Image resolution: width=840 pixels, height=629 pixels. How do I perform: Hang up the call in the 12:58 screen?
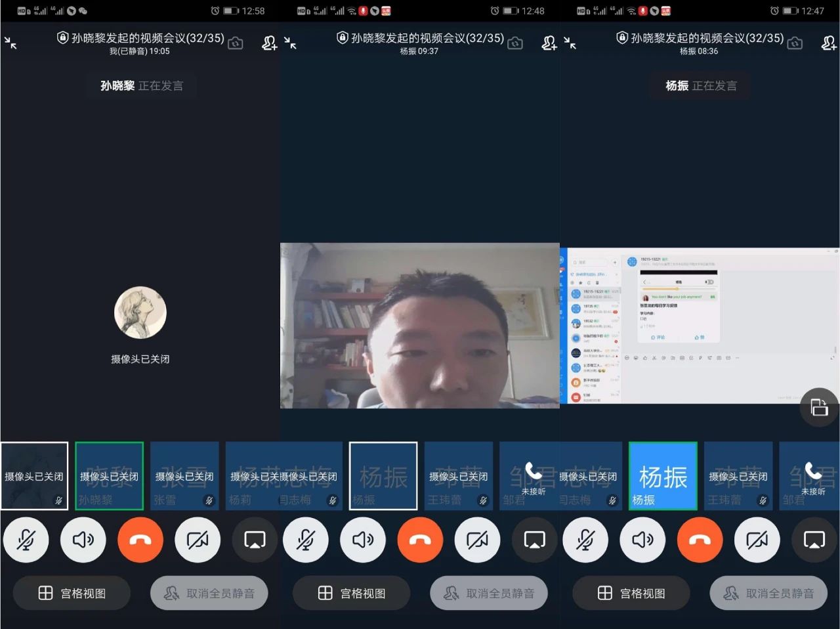click(x=140, y=540)
